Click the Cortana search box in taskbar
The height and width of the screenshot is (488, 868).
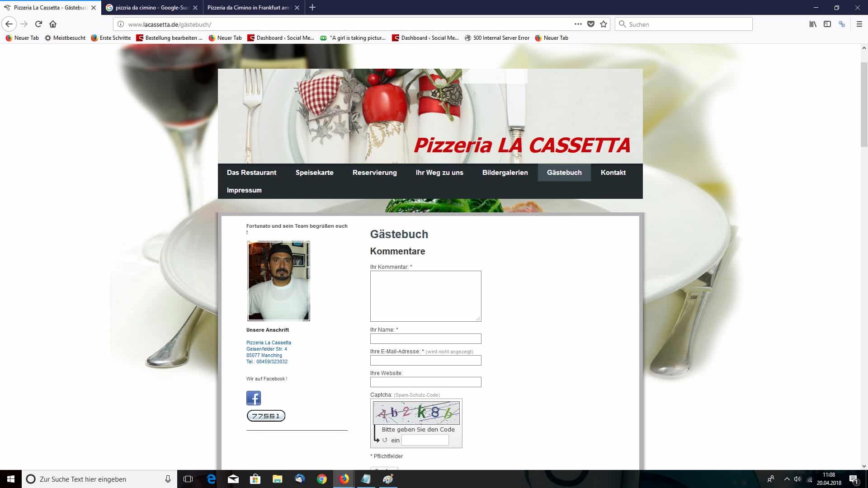pos(99,479)
